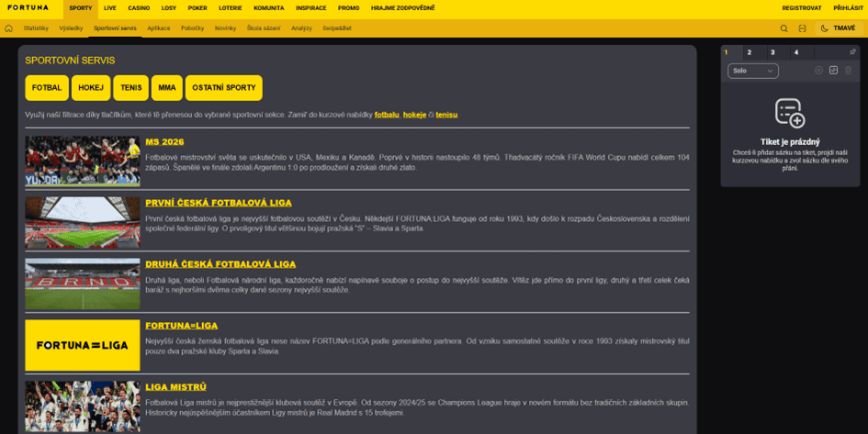Expand the Solo bet type dropdown
Image resolution: width=868 pixels, height=434 pixels.
[753, 71]
